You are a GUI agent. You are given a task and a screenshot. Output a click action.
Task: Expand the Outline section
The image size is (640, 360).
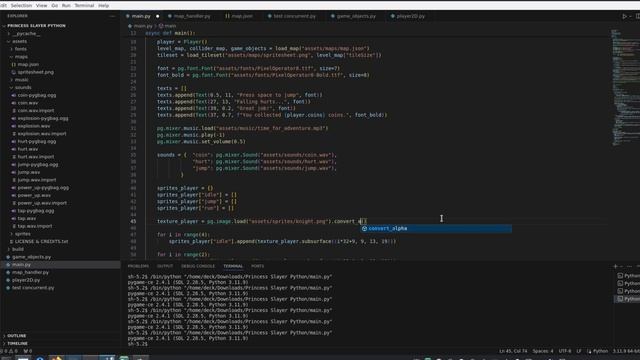pyautogui.click(x=16, y=336)
